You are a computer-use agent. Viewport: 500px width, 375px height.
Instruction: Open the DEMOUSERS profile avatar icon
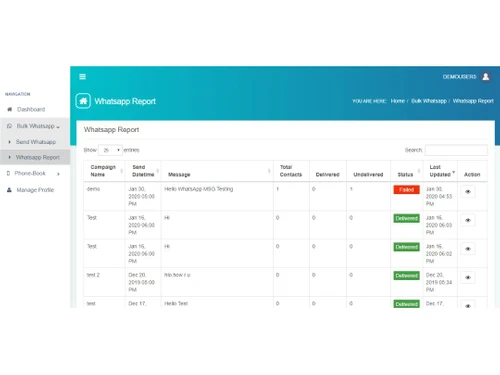click(486, 77)
